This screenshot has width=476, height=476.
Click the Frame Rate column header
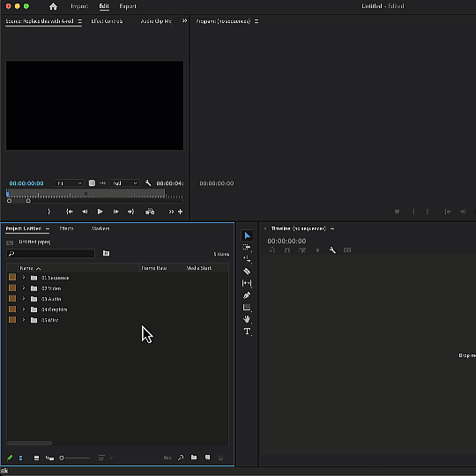[154, 268]
